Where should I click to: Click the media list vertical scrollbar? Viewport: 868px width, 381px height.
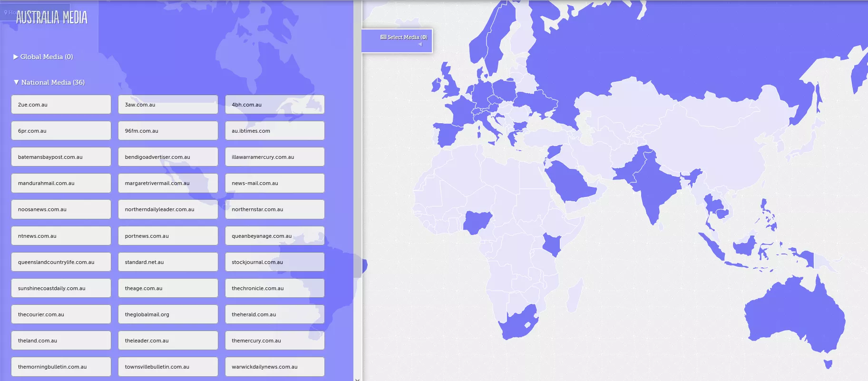(358, 190)
